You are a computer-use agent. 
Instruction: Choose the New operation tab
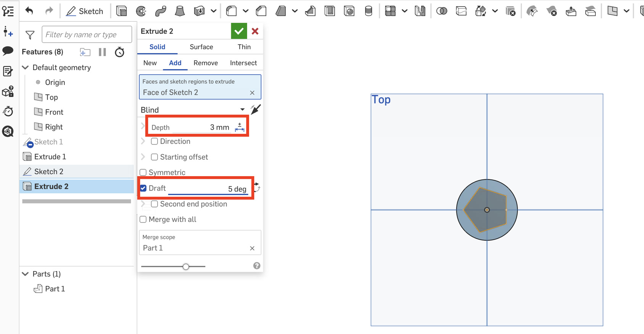(x=150, y=63)
